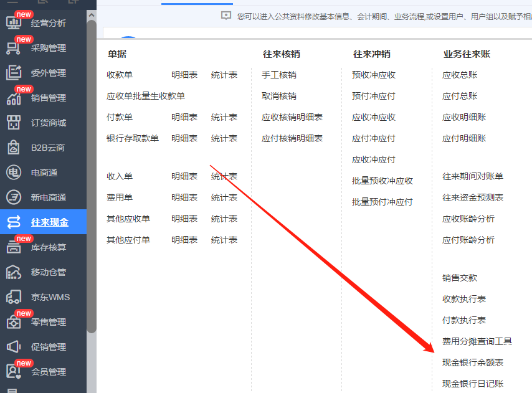
Task: Select 往来现金 sidebar item
Action: point(50,222)
